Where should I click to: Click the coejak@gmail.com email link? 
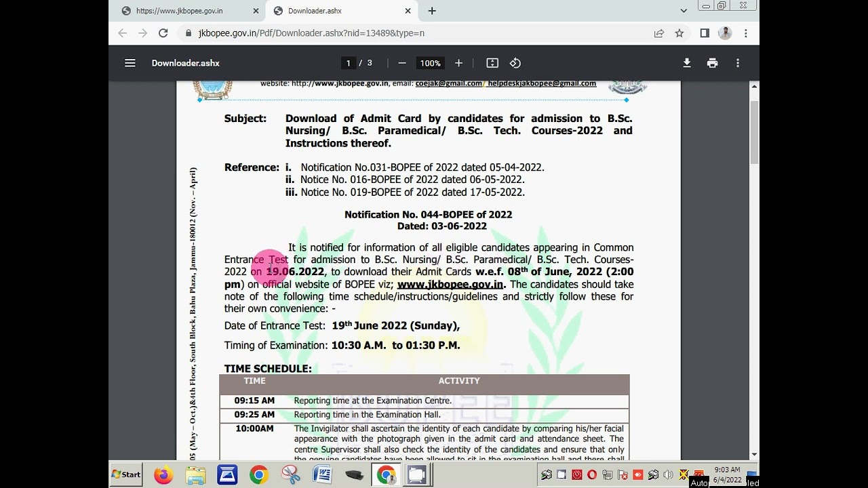(448, 83)
